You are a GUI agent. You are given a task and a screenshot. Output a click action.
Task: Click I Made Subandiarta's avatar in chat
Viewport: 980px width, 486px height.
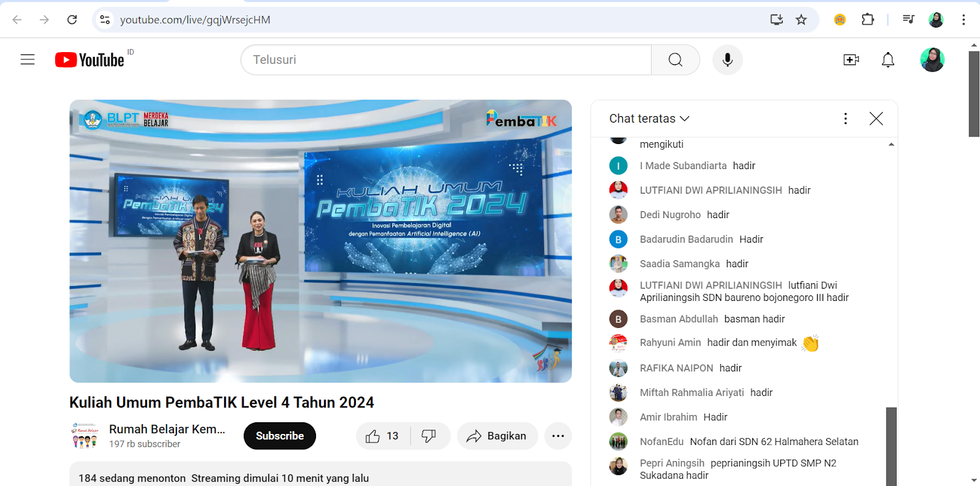tap(619, 165)
